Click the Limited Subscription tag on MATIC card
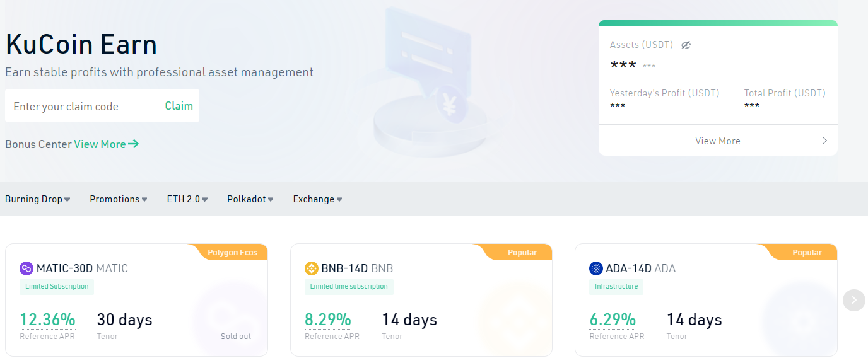 [x=57, y=287]
